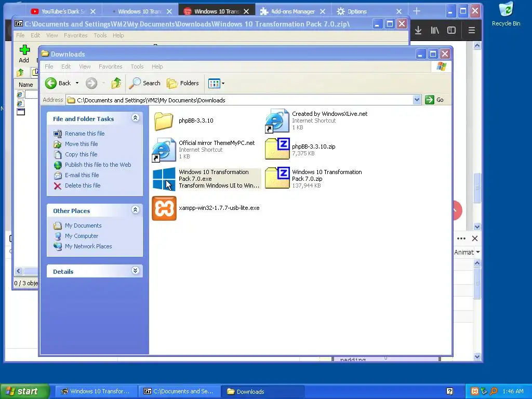Switch to Windows 10 Transfor... taskbar button
532x399 pixels.
tap(96, 391)
